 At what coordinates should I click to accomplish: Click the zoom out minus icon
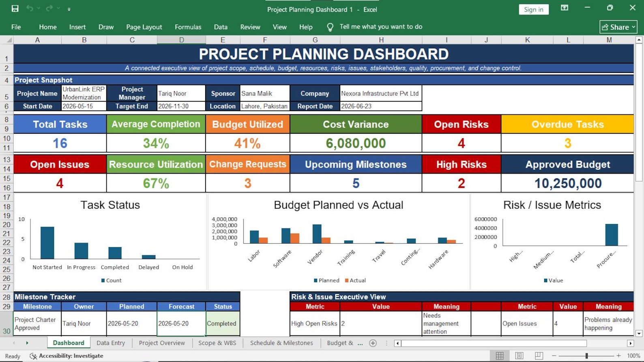click(554, 356)
